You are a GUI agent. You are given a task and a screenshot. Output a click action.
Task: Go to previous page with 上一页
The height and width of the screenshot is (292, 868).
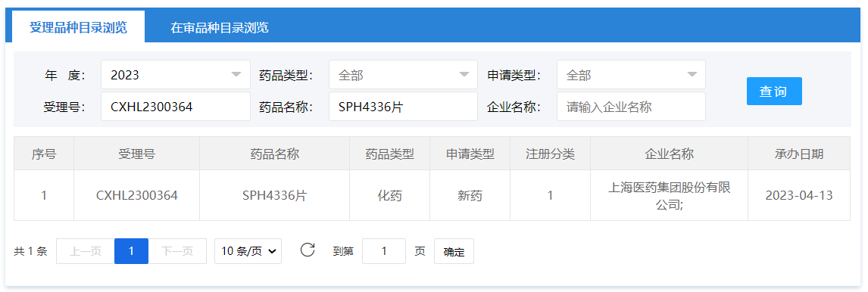tap(86, 251)
